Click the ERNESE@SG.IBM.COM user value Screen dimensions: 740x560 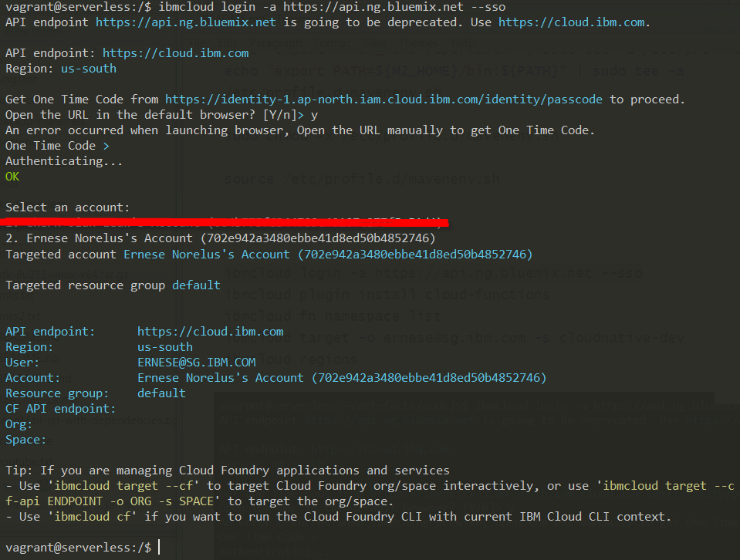pos(196,363)
